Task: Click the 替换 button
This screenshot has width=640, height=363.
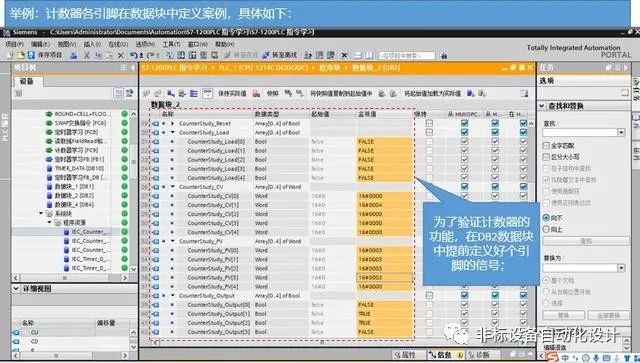Action: [563, 315]
